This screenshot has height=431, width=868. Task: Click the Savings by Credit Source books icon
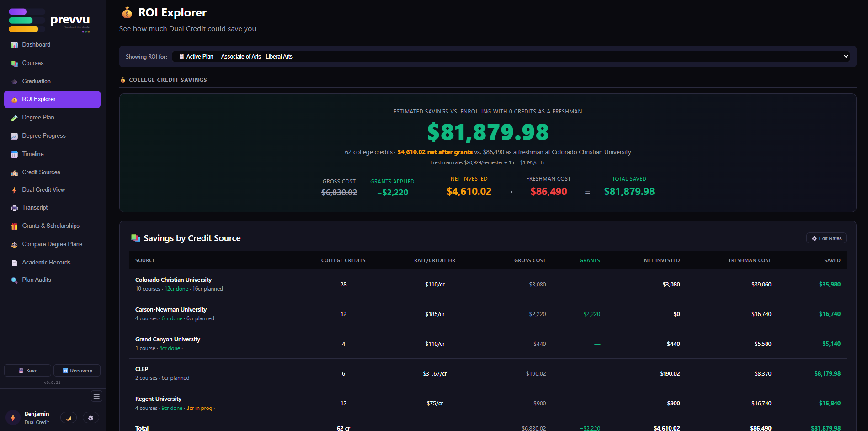pos(135,238)
